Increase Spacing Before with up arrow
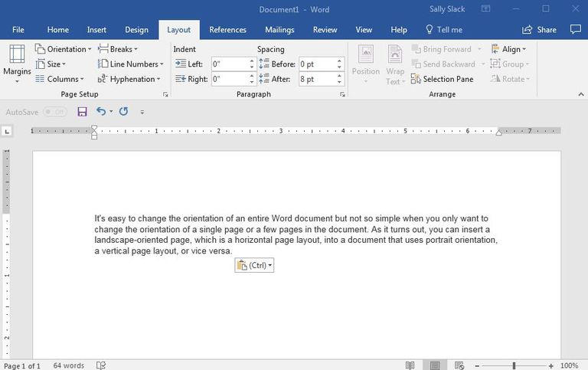588x370 pixels. [339, 61]
